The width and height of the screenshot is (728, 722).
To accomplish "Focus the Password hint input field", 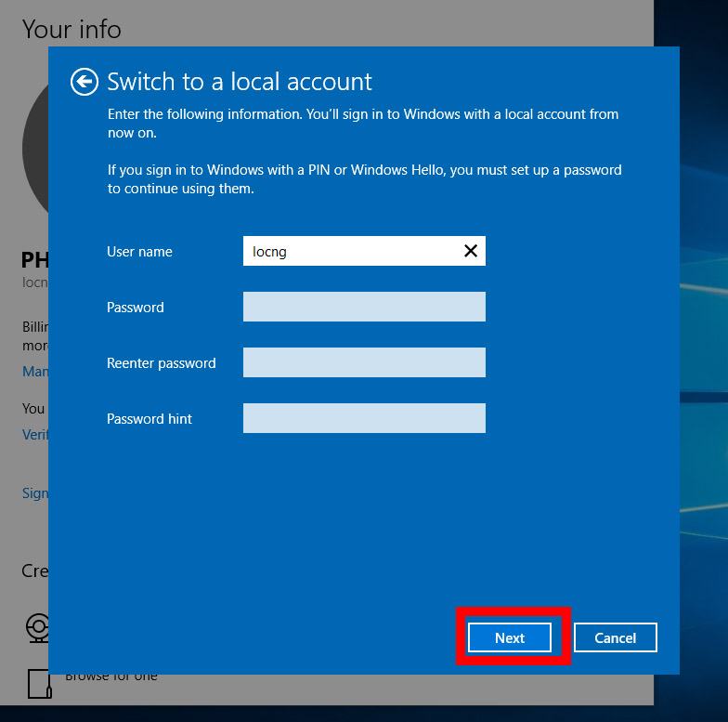I will [x=364, y=418].
